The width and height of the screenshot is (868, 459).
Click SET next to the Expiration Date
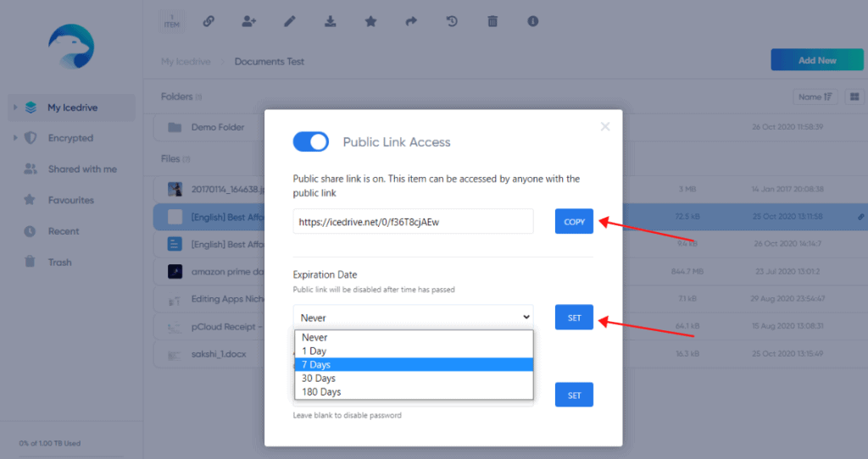pos(574,318)
